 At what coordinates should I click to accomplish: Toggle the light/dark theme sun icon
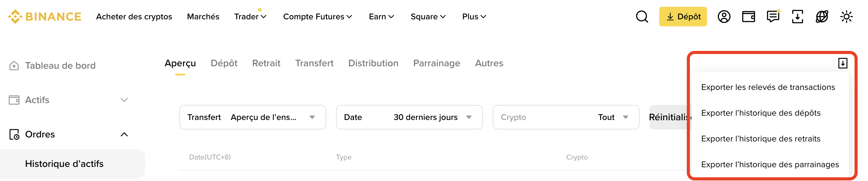click(x=846, y=17)
